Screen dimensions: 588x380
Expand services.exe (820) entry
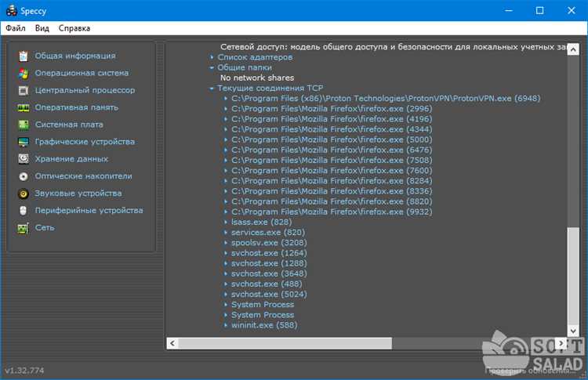(226, 233)
